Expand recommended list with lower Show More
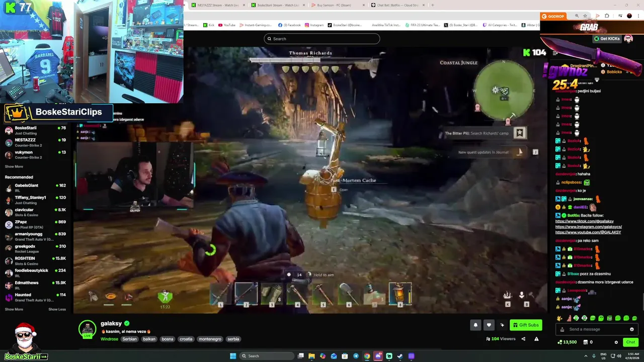The height and width of the screenshot is (362, 644). tap(14, 309)
